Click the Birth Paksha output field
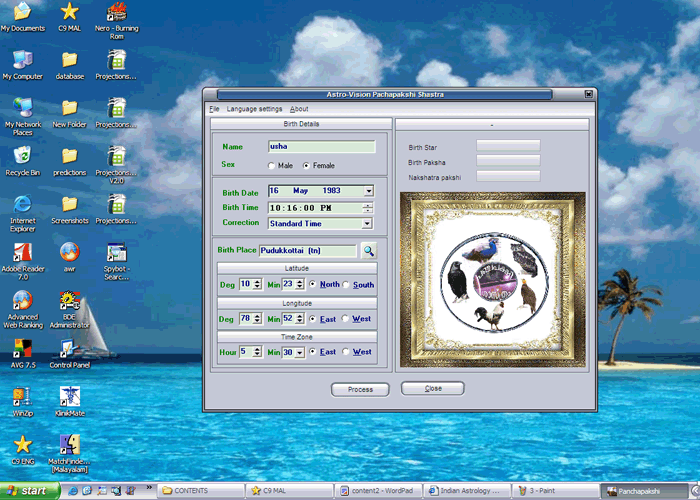This screenshot has height=500, width=700. tap(508, 160)
